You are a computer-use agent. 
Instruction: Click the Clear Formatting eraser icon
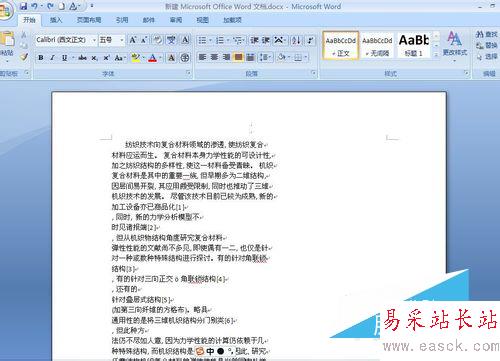[158, 40]
